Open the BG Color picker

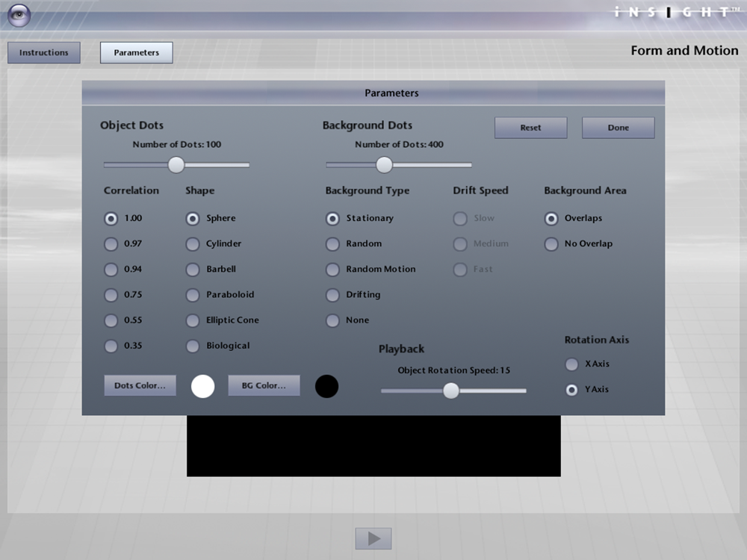[264, 385]
